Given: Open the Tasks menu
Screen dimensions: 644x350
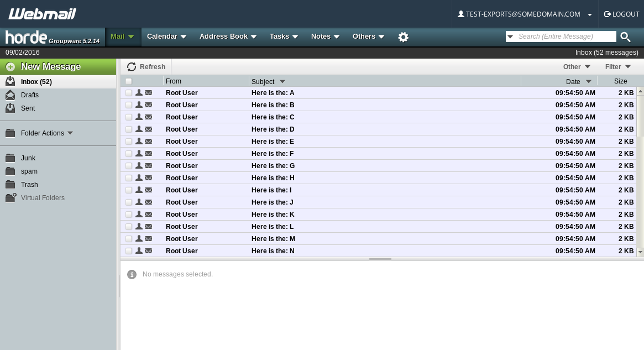Looking at the screenshot, I should (284, 36).
